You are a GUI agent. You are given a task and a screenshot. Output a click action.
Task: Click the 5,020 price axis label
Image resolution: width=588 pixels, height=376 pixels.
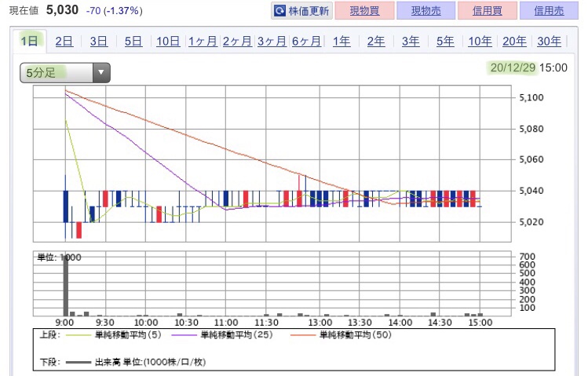(x=531, y=222)
